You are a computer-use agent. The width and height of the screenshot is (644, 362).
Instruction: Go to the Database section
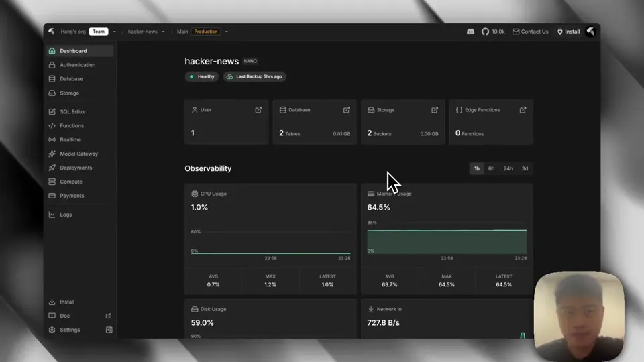(80, 79)
